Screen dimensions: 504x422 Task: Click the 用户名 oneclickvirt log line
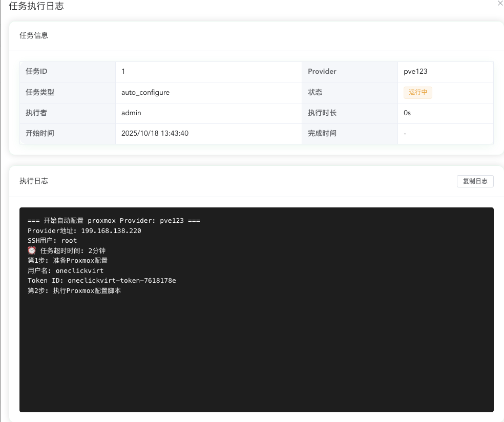pos(66,270)
